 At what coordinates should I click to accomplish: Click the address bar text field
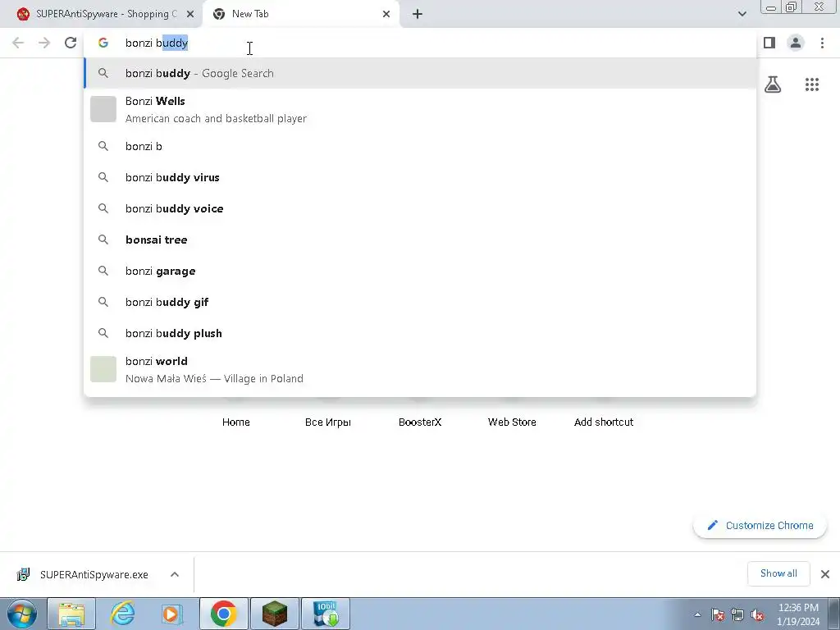tap(421, 43)
